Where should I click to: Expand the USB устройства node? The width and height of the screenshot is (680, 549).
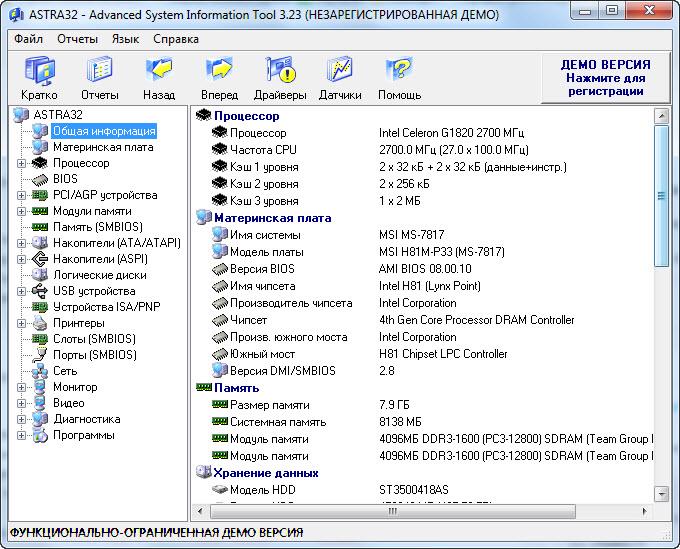[21, 291]
